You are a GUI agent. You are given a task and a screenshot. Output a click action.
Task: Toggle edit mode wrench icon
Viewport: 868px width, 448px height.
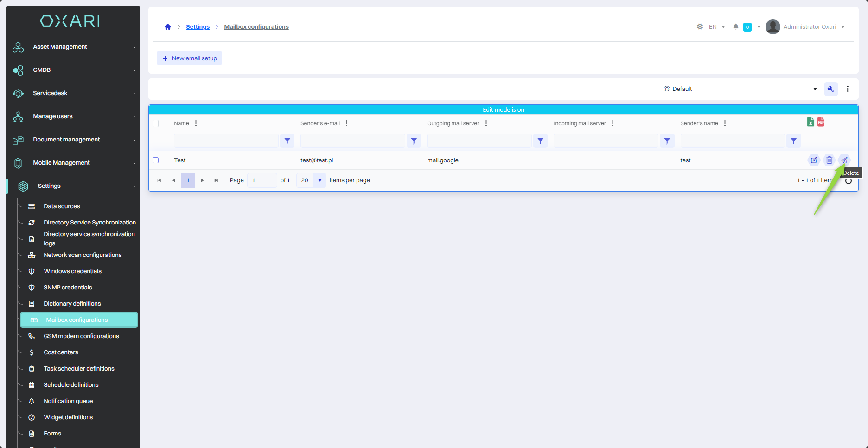tap(830, 89)
